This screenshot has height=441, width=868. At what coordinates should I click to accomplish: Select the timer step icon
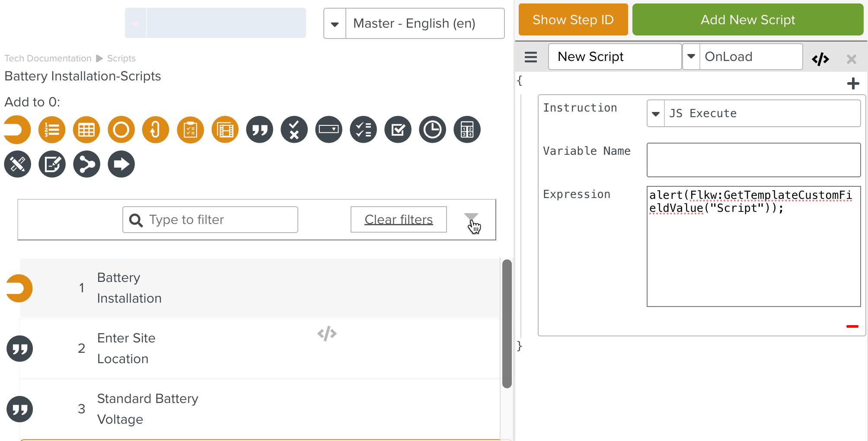pyautogui.click(x=432, y=129)
